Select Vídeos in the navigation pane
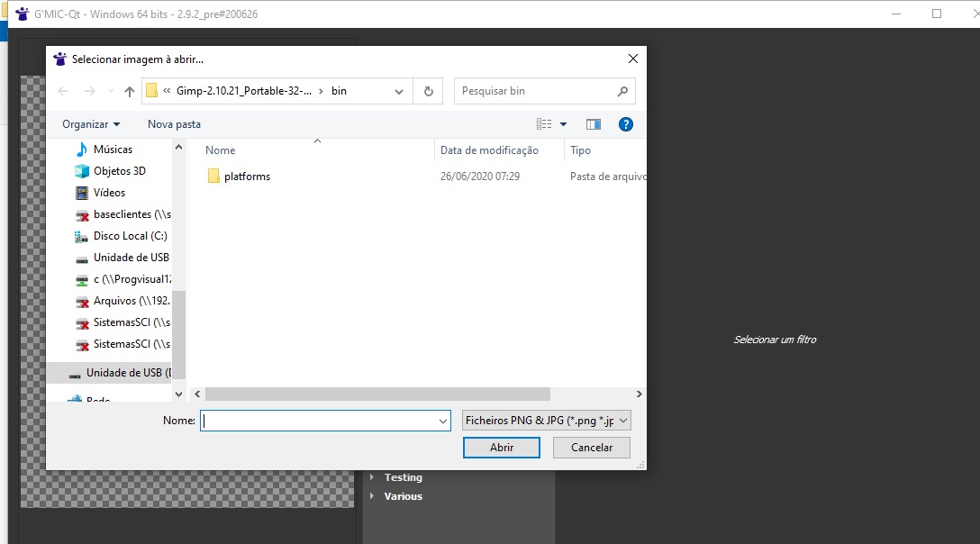Viewport: 980px width, 544px height. [x=109, y=193]
